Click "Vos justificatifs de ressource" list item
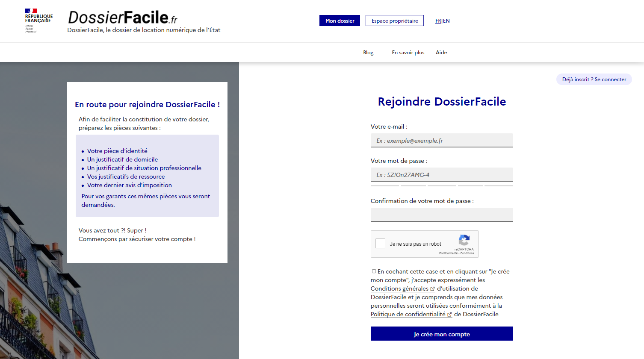644x359 pixels. (126, 177)
